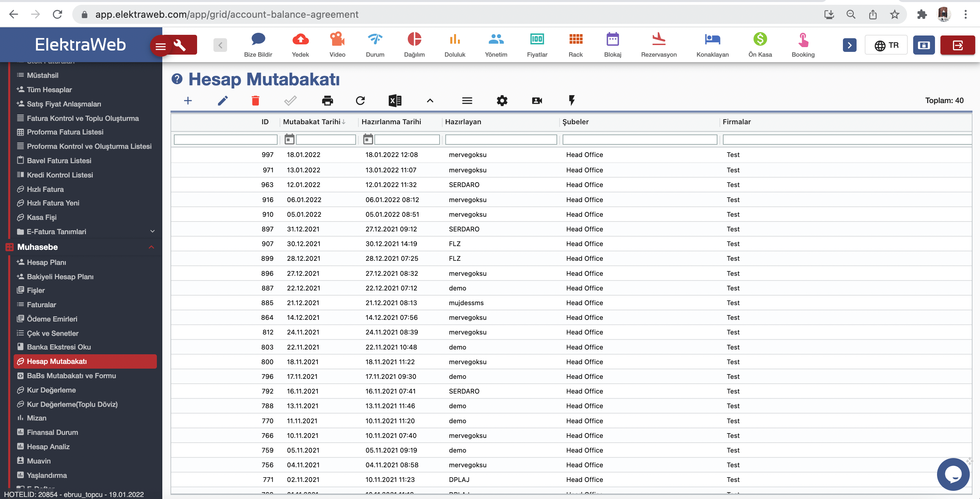Select row with ID 907 by FLZ

[x=571, y=244]
